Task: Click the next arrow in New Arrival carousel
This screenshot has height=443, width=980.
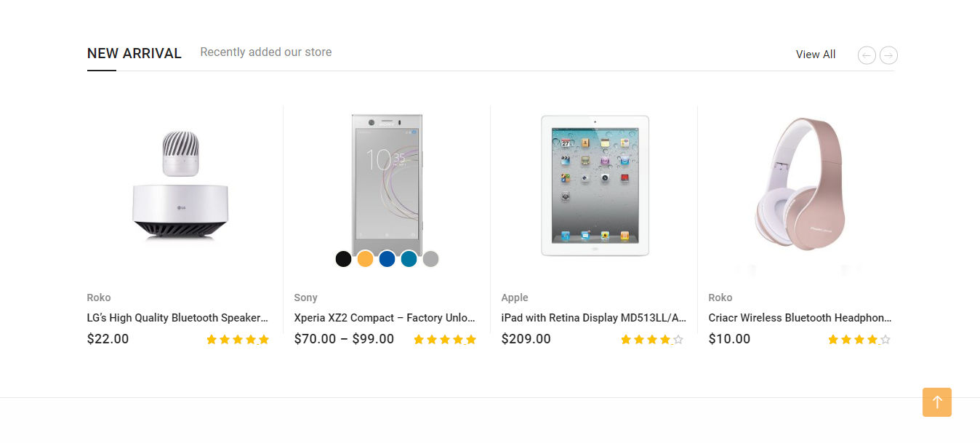Action: (x=888, y=55)
